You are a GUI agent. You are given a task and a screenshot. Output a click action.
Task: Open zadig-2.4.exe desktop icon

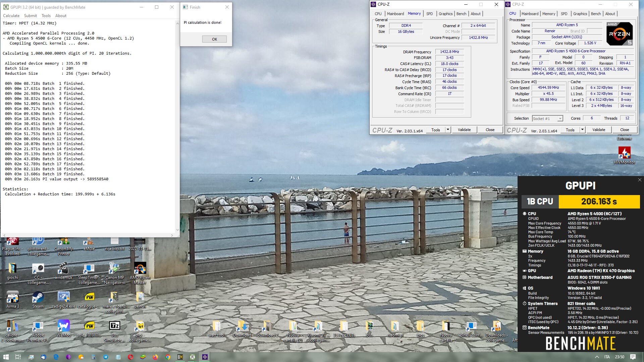[63, 299]
